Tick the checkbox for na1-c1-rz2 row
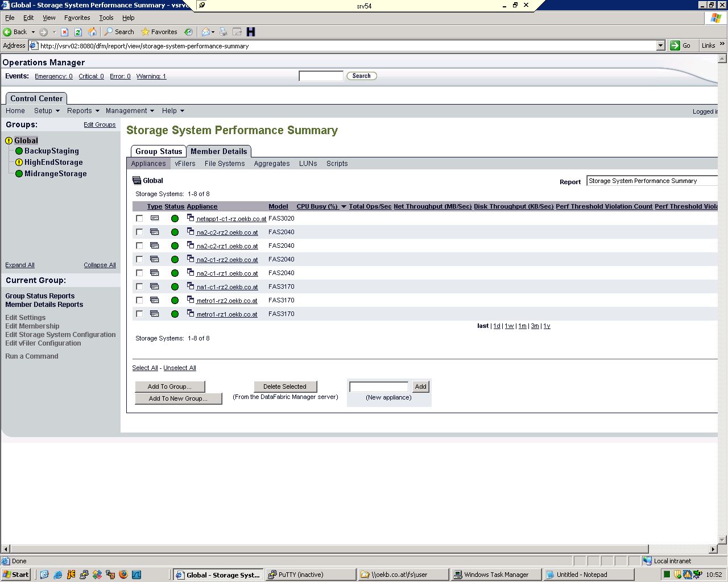The height and width of the screenshot is (582, 728). point(139,286)
